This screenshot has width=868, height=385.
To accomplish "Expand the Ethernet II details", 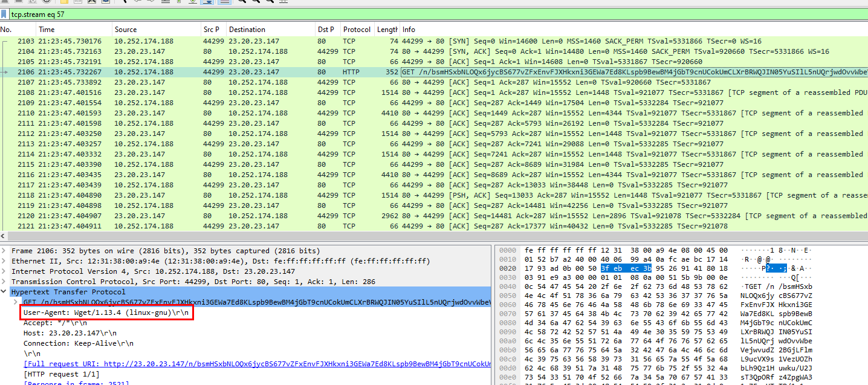I will (x=5, y=261).
